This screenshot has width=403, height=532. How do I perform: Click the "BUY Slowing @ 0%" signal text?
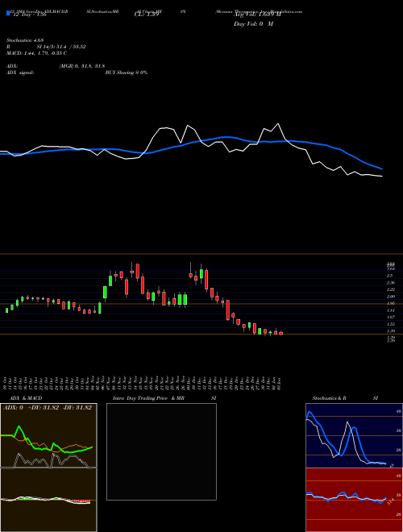point(127,73)
